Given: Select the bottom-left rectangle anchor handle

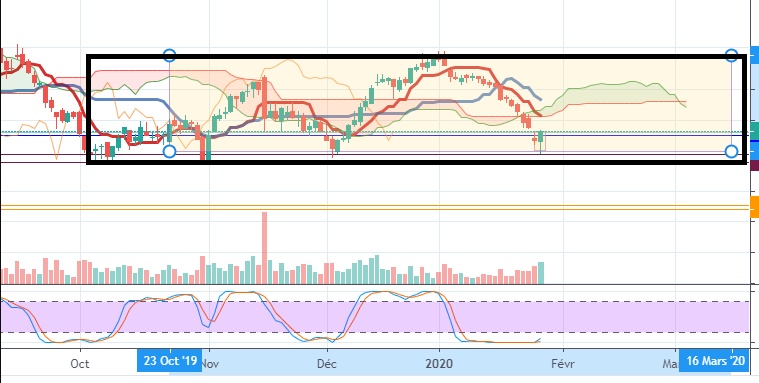Looking at the screenshot, I should pos(169,152).
